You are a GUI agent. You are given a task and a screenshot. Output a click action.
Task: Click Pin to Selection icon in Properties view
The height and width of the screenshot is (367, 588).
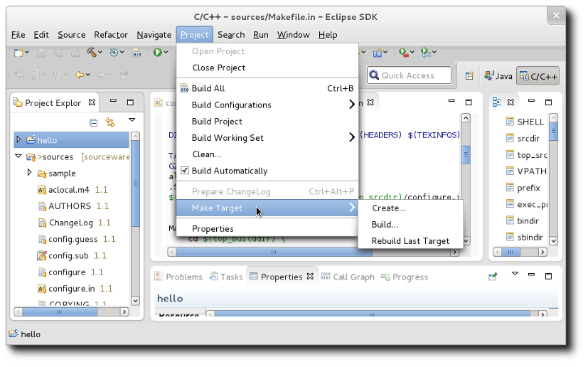pyautogui.click(x=493, y=277)
